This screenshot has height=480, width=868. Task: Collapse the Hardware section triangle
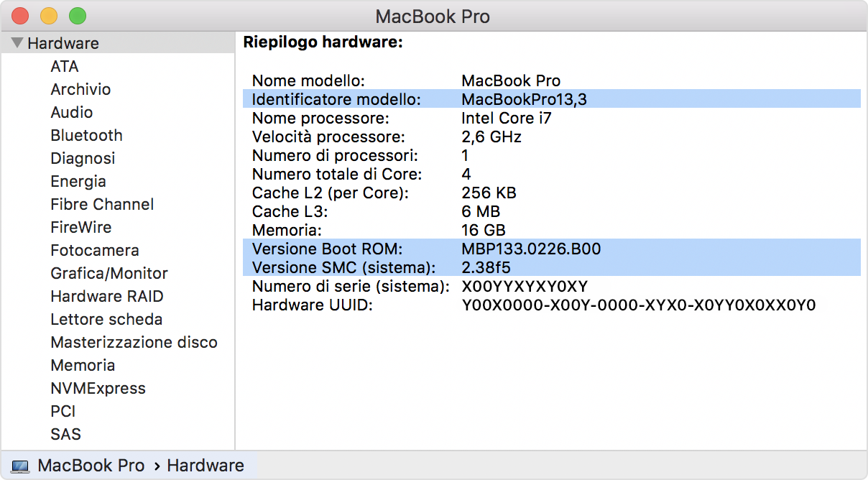[x=16, y=42]
